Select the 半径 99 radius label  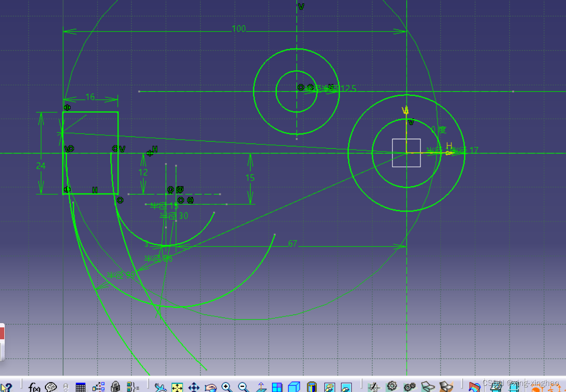[x=121, y=274]
